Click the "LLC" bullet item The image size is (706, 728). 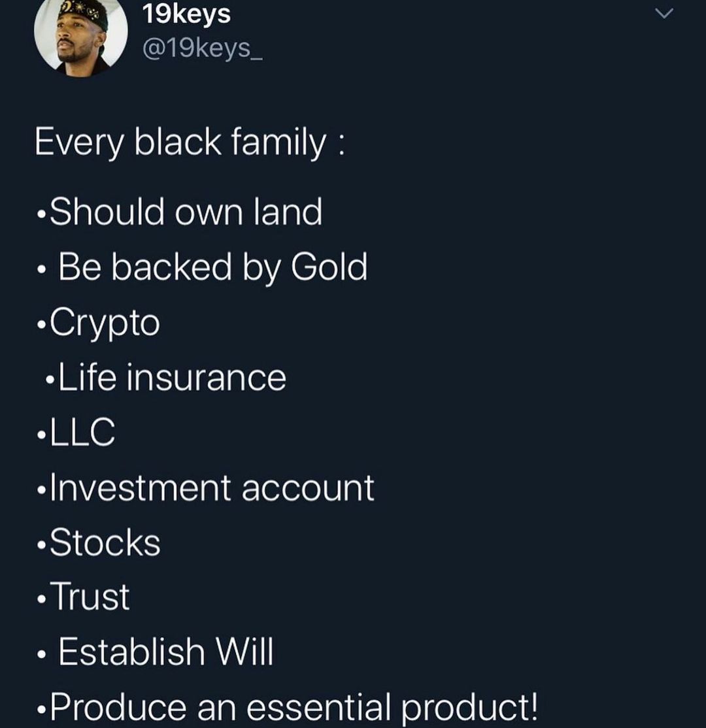82,432
